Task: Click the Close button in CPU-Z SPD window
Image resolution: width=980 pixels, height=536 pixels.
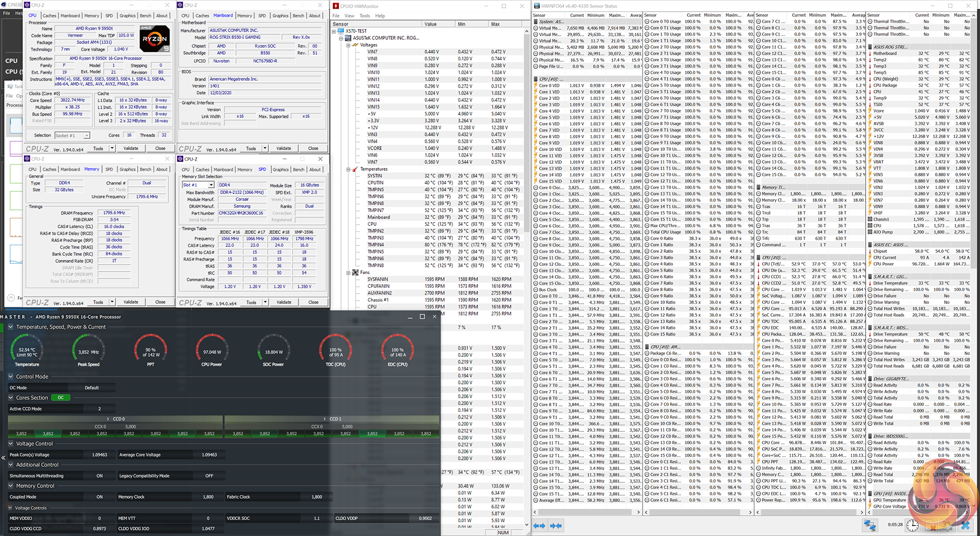Action: 313,302
